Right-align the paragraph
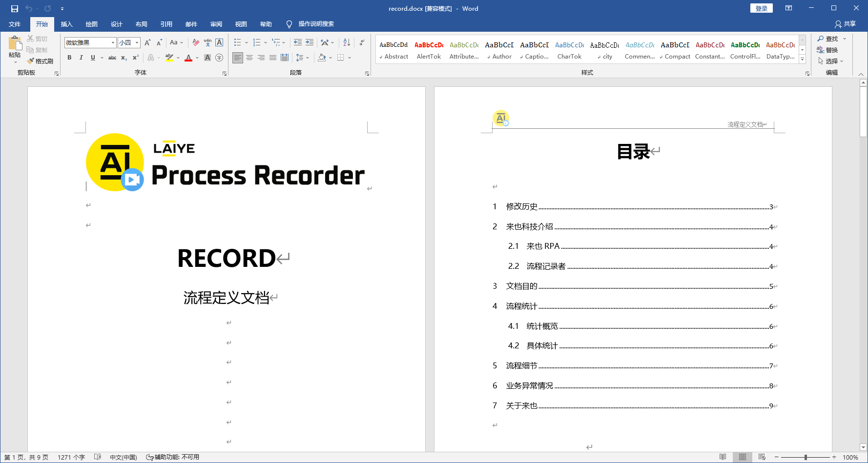The width and height of the screenshot is (868, 463). [x=261, y=58]
